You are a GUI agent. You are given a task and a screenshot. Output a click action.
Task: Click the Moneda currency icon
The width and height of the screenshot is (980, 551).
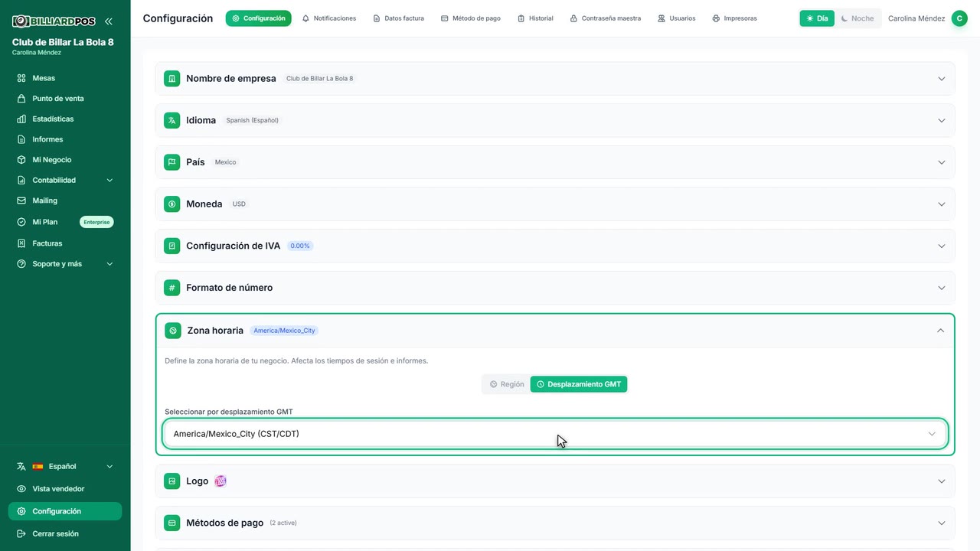(x=172, y=204)
